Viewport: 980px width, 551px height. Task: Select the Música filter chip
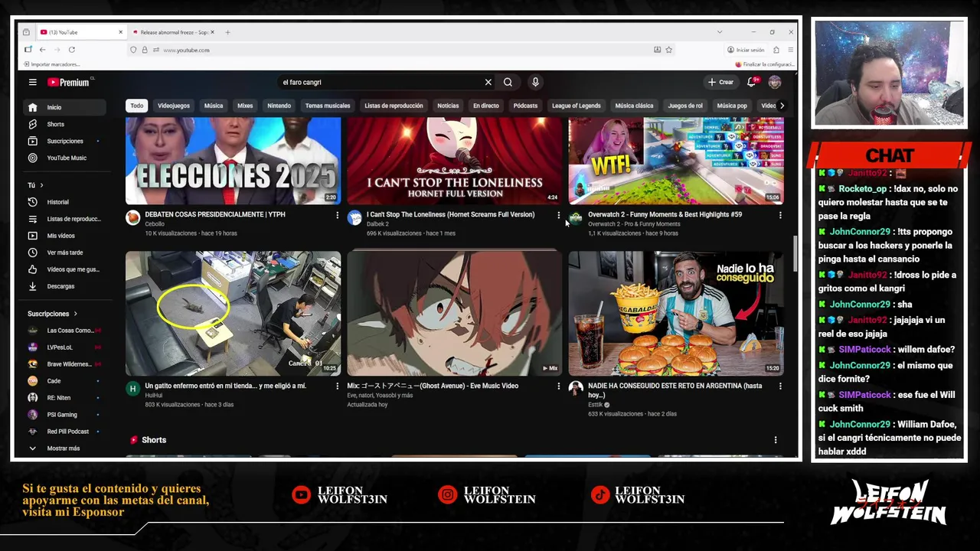214,106
